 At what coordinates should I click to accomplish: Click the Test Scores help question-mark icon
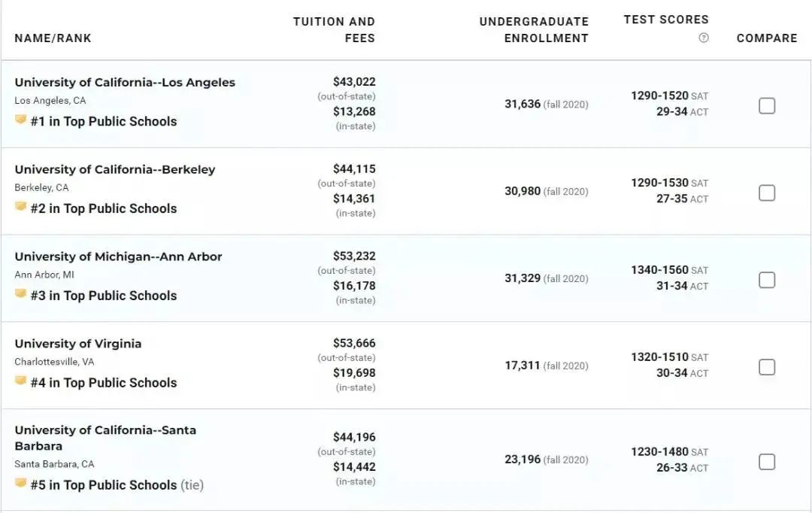point(704,38)
